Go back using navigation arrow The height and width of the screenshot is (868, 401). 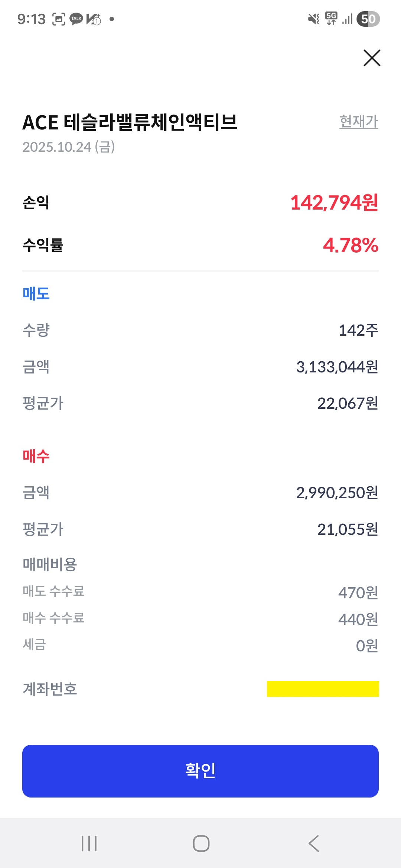(314, 843)
